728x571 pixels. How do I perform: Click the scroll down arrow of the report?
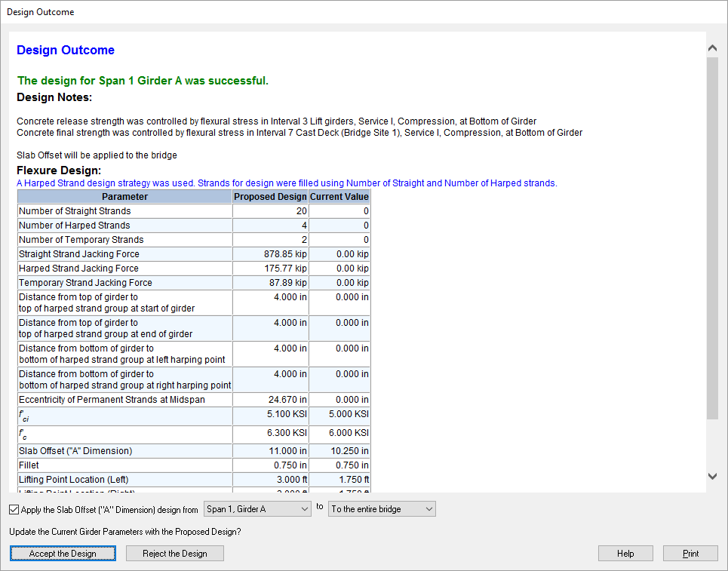(x=712, y=476)
